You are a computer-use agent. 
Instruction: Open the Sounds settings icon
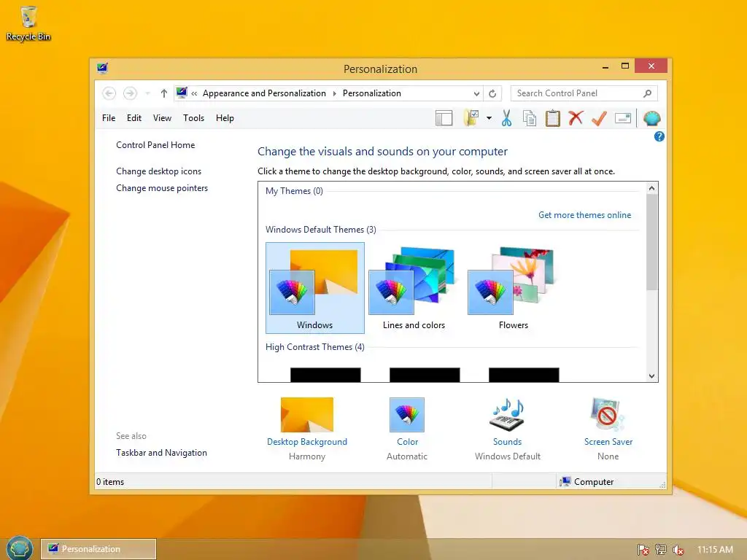pyautogui.click(x=508, y=415)
